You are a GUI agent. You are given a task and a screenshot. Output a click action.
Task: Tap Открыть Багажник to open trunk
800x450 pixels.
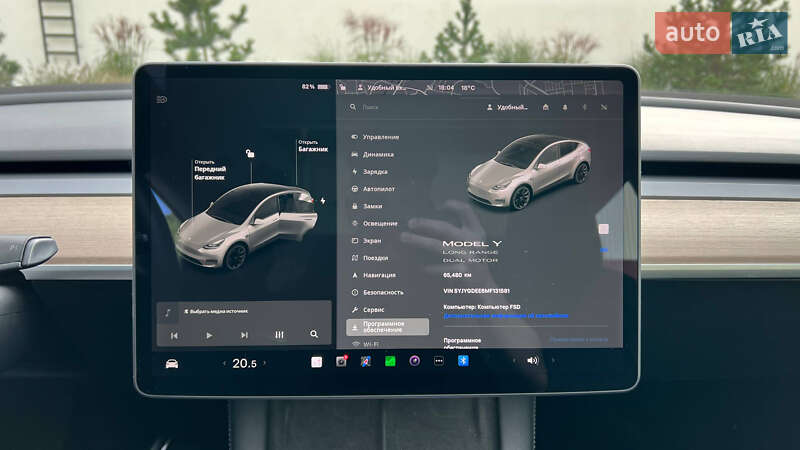pyautogui.click(x=312, y=146)
